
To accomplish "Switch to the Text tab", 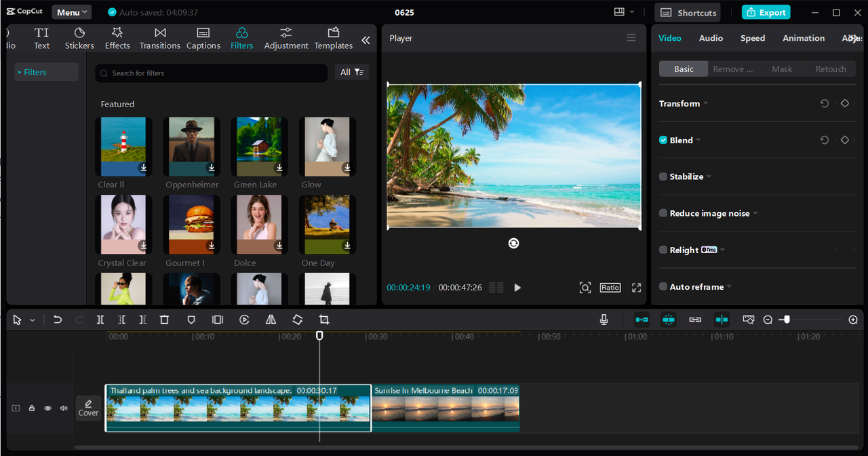I will pyautogui.click(x=42, y=39).
